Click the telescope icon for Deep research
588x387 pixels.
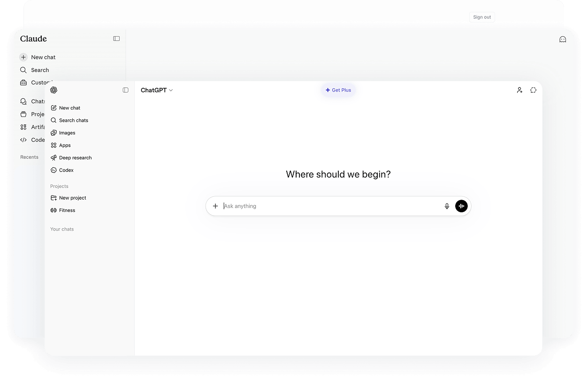click(53, 158)
